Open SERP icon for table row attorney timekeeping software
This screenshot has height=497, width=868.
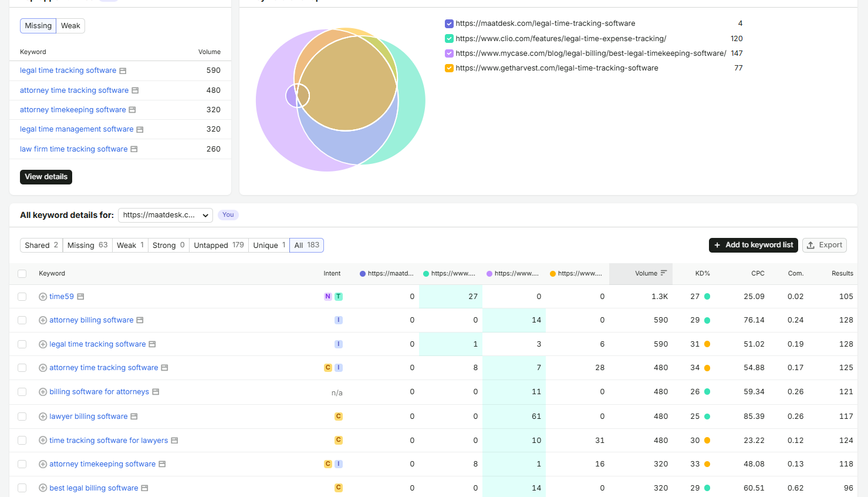(162, 464)
